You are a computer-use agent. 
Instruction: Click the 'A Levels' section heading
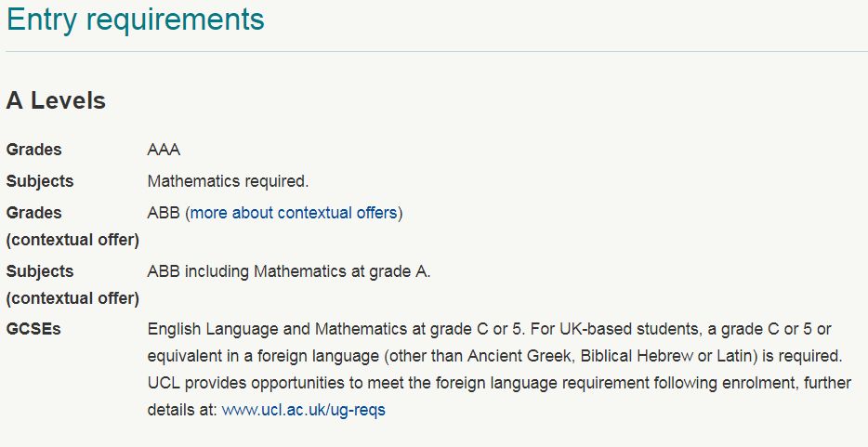point(56,100)
